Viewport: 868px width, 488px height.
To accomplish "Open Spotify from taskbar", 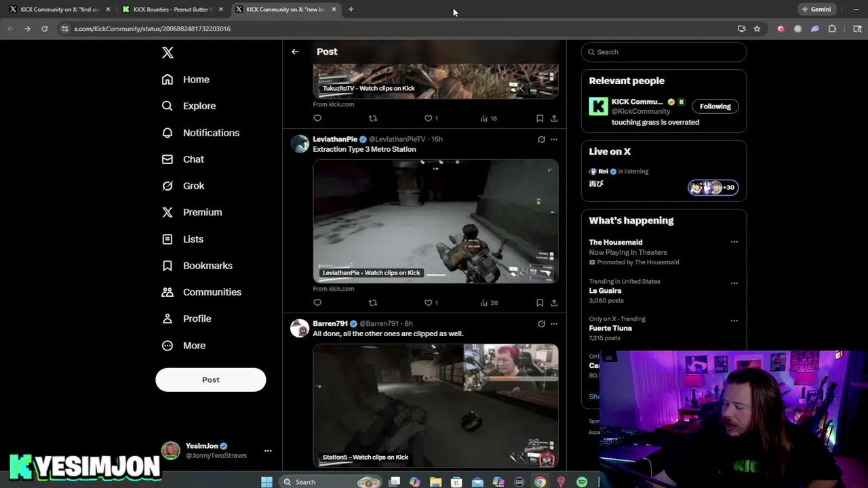I will (x=582, y=482).
